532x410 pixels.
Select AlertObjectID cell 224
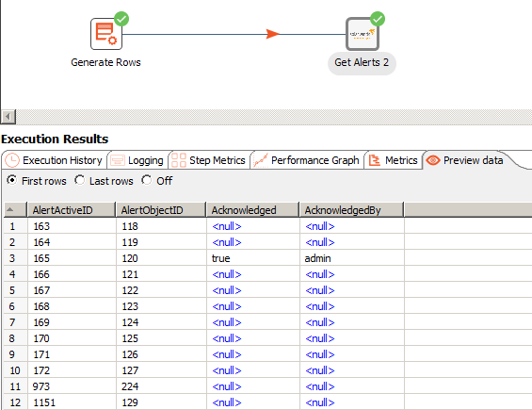(x=161, y=386)
